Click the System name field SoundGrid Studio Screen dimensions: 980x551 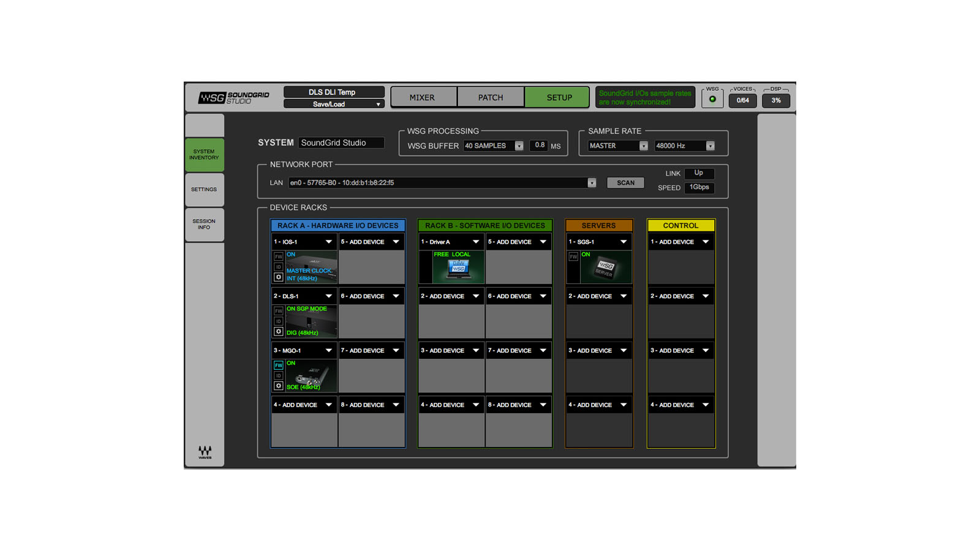(x=341, y=143)
